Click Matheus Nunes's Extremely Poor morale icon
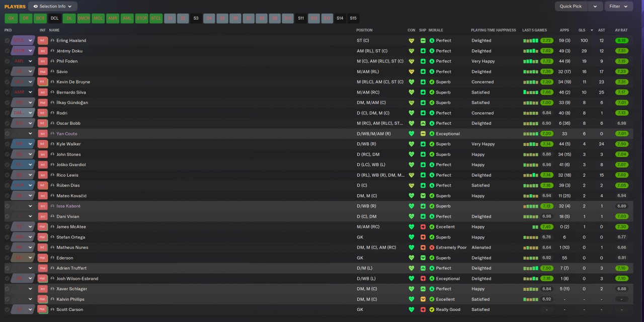Image resolution: width=644 pixels, height=322 pixels. [x=432, y=248]
